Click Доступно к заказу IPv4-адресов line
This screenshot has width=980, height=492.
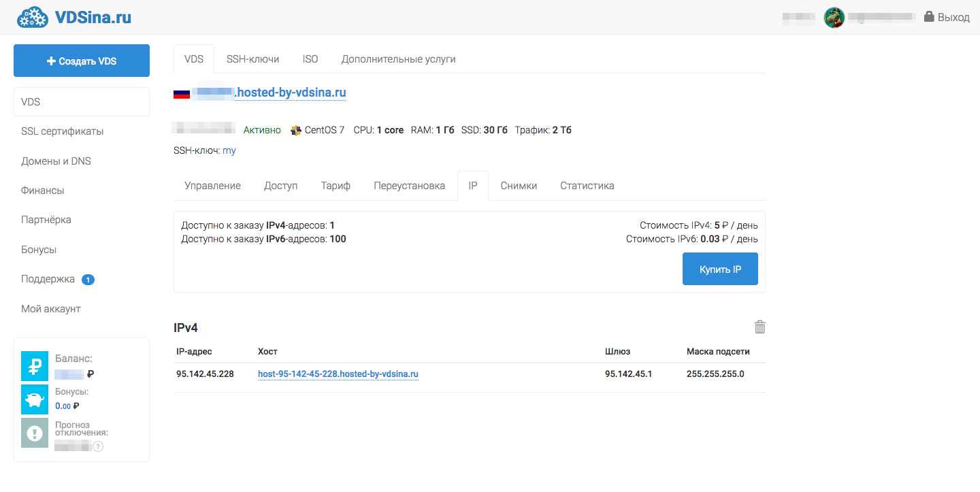(258, 225)
